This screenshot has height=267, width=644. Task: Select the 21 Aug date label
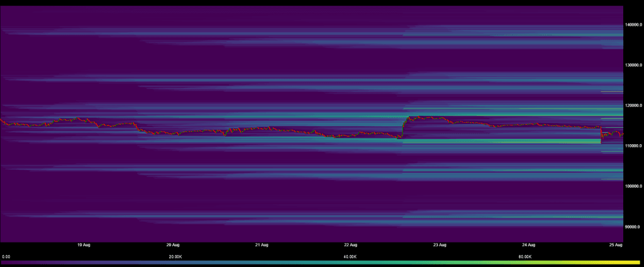262,245
